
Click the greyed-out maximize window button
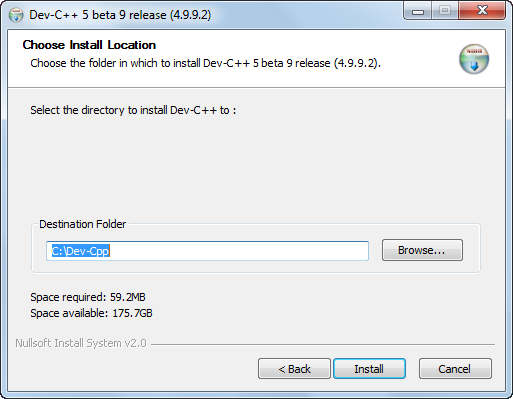(x=445, y=11)
